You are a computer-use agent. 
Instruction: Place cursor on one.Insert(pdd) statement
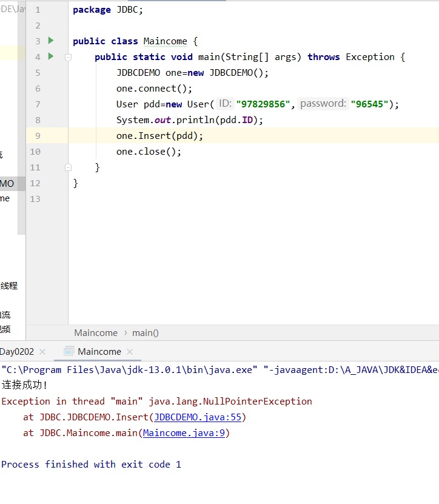(159, 136)
